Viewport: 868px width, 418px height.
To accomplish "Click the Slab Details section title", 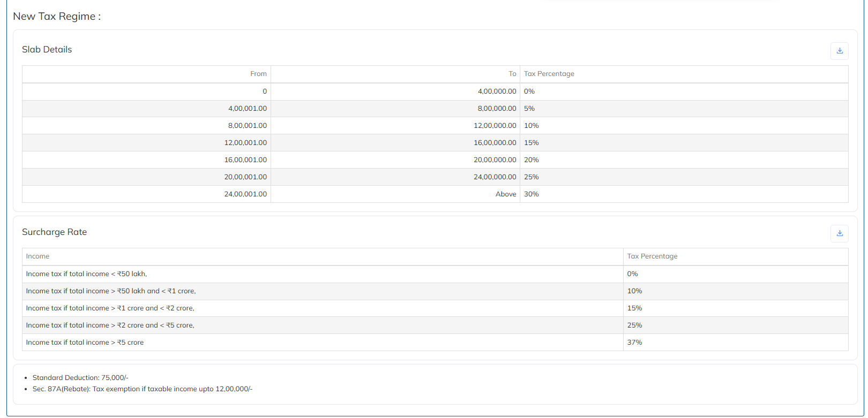I will coord(47,50).
